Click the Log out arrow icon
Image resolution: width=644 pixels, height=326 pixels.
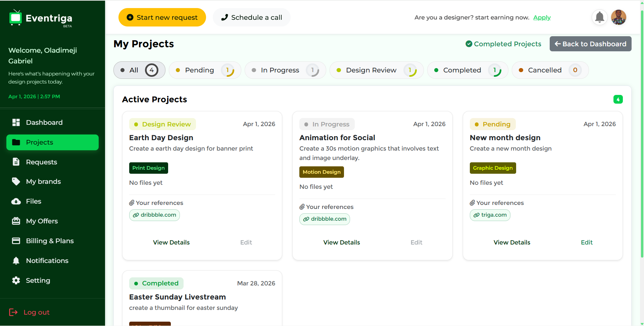13,312
